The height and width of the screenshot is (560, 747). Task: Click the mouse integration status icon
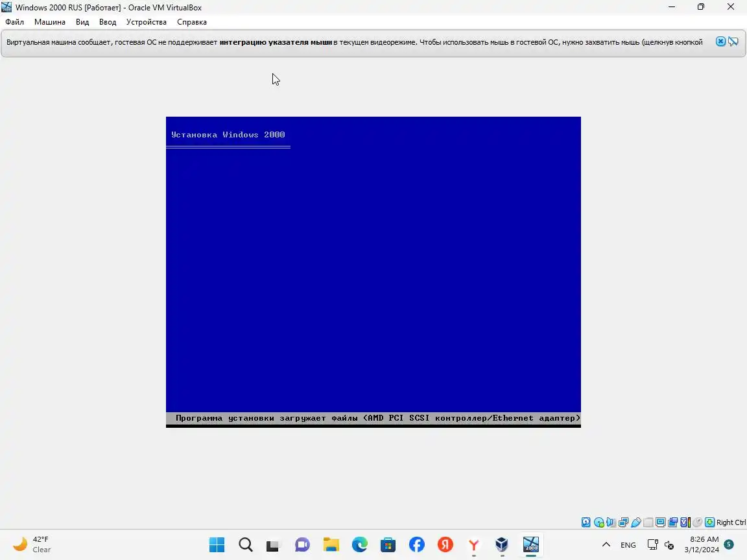[698, 522]
